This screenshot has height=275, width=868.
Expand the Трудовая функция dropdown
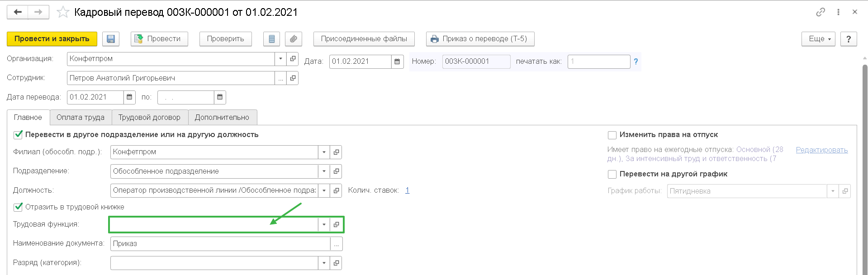324,224
